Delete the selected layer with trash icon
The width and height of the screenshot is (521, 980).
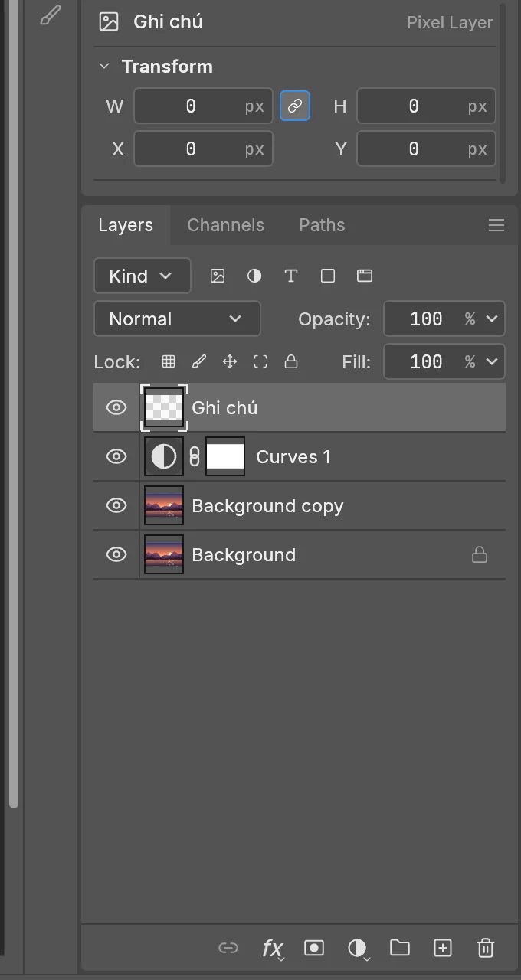(486, 948)
